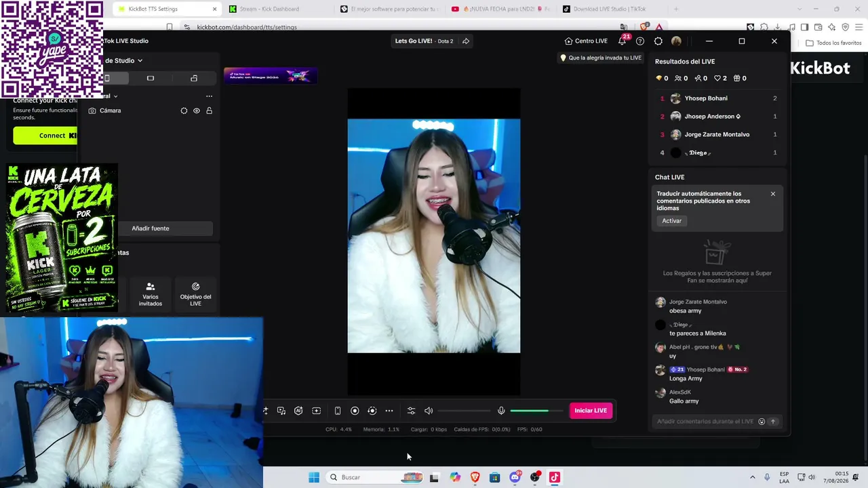Hide the Cámara source with eye icon
The width and height of the screenshot is (868, 488).
[x=197, y=110]
